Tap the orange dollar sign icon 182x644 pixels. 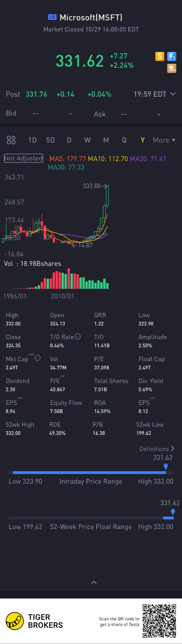coord(160,56)
